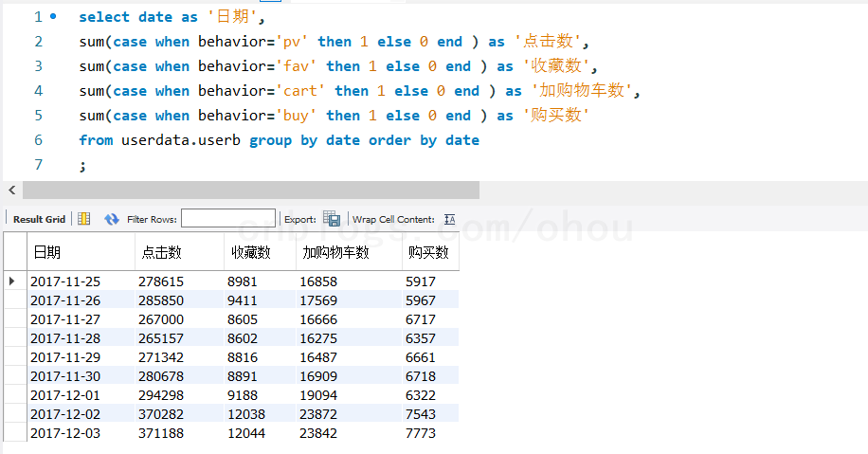The height and width of the screenshot is (454, 868).
Task: Click the 收藏数 value 9188
Action: (x=243, y=395)
